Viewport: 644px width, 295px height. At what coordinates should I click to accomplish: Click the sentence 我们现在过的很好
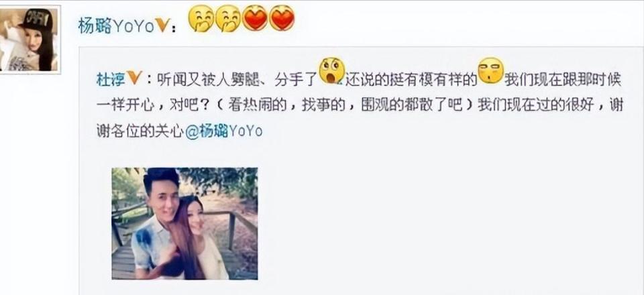[535, 105]
